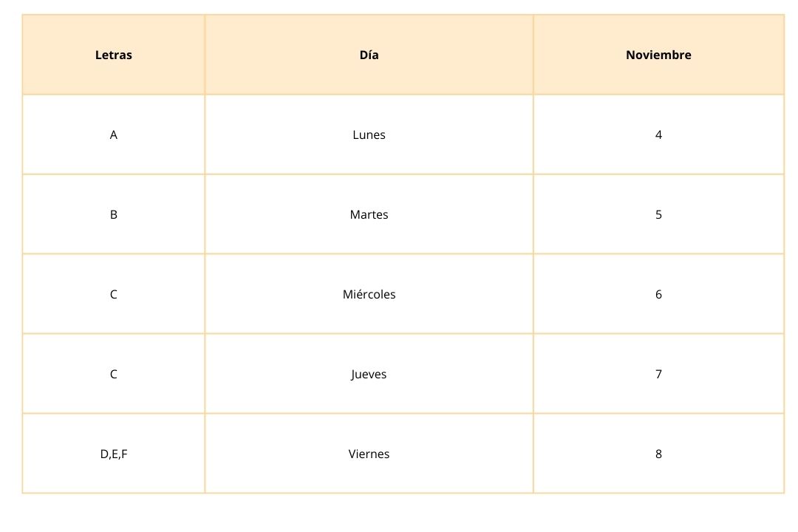The image size is (798, 532).
Task: Select the Martes cell
Action: (369, 214)
